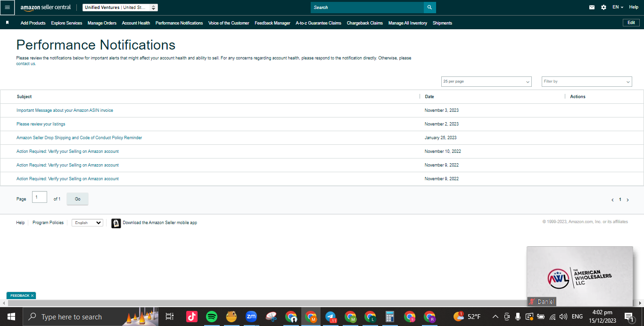Viewport: 644px width, 326px height.
Task: Click the battery tray icon
Action: [541, 317]
